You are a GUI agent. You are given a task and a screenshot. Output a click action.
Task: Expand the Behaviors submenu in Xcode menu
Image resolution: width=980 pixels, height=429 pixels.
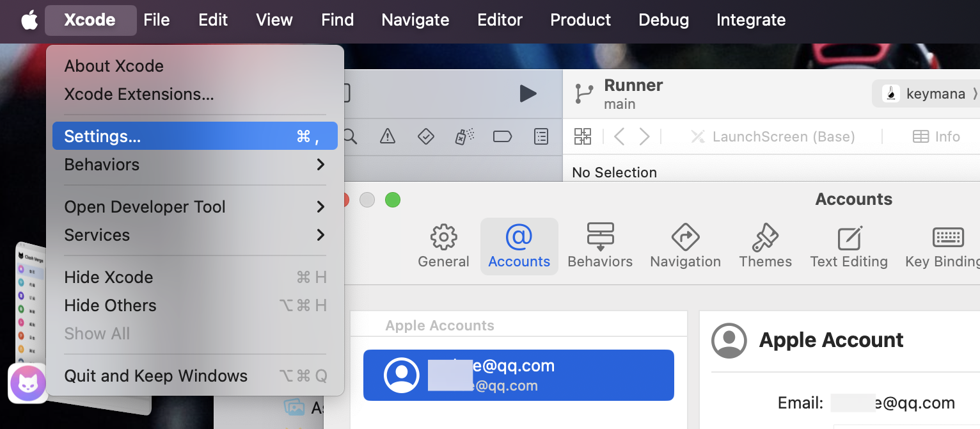(194, 165)
